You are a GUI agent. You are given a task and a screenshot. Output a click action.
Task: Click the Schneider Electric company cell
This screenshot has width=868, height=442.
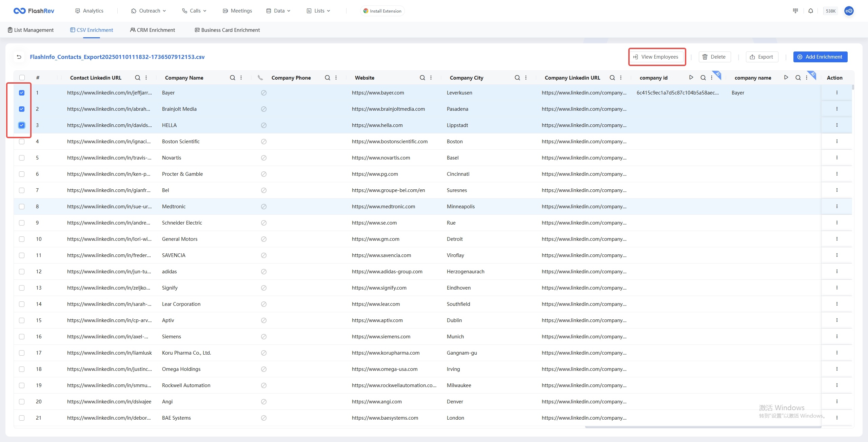tap(182, 223)
